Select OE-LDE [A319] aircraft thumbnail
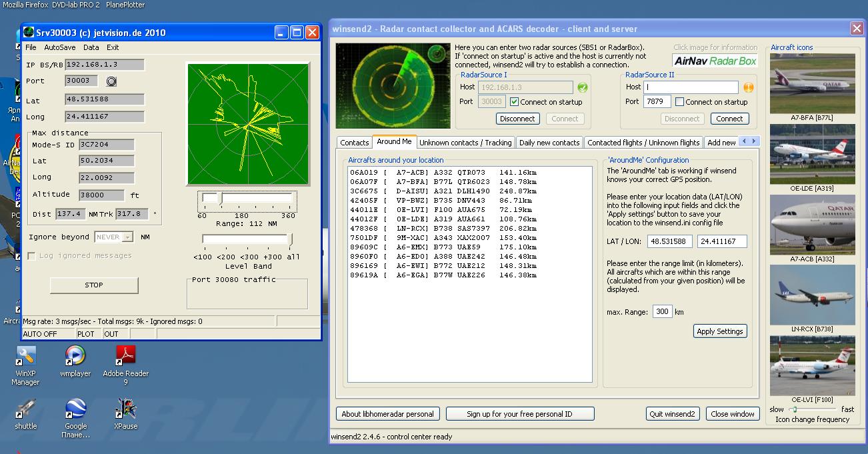Screen dimensions: 868x454 (x=812, y=154)
